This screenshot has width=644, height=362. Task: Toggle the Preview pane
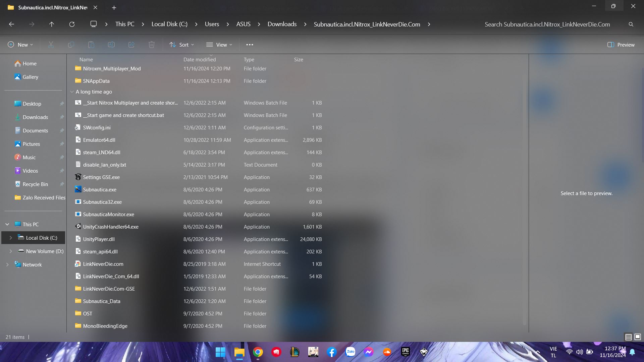(x=621, y=44)
